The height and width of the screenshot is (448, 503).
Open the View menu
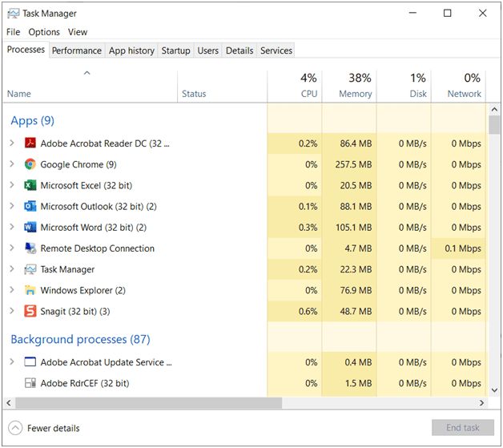point(78,32)
